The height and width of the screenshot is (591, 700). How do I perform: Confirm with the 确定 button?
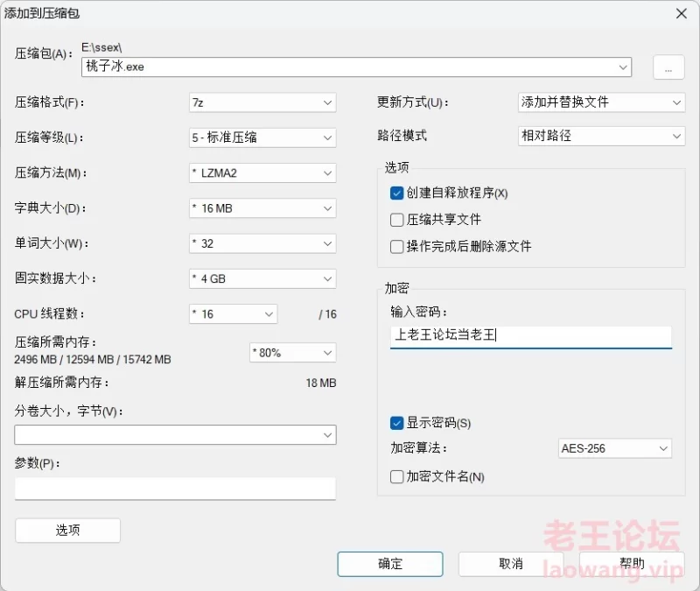(390, 564)
